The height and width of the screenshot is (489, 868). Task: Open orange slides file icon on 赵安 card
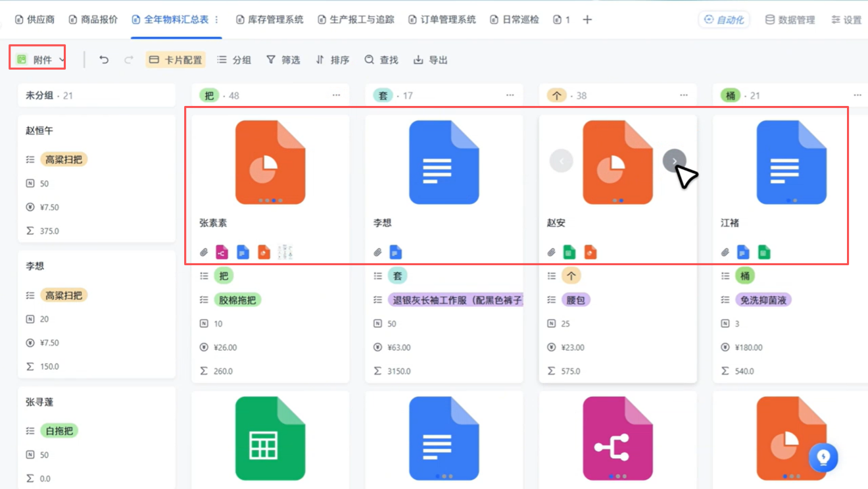pyautogui.click(x=591, y=252)
